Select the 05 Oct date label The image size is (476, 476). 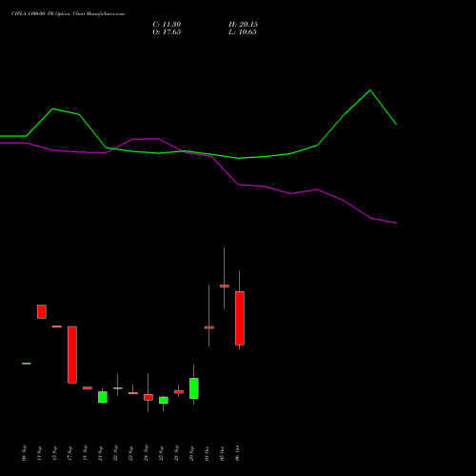(x=222, y=453)
